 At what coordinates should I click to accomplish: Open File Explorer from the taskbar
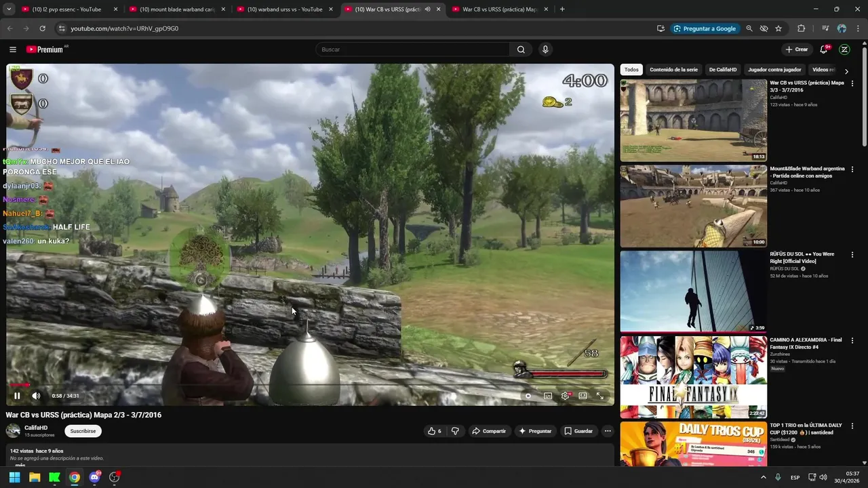click(x=35, y=477)
